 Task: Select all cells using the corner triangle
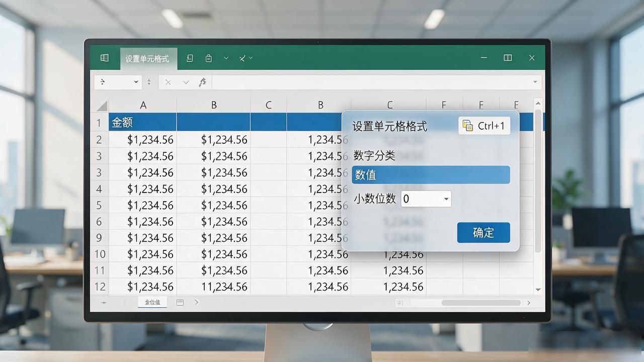pyautogui.click(x=102, y=106)
